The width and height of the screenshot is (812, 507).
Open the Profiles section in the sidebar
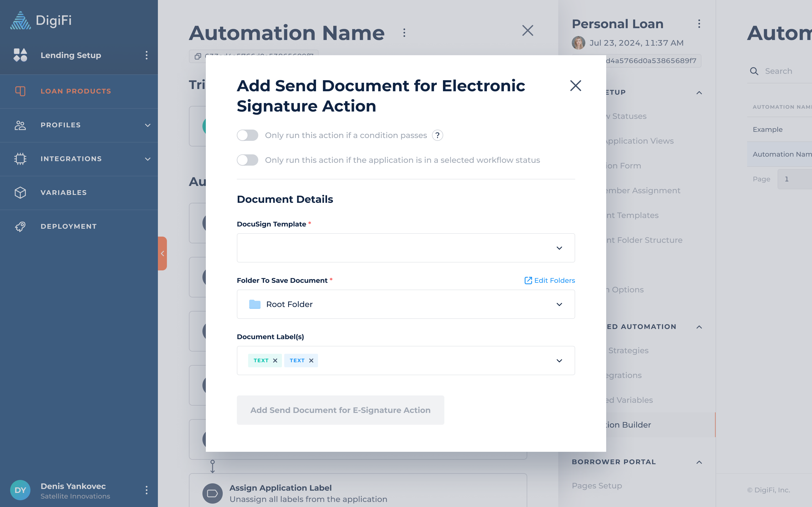[x=60, y=125]
